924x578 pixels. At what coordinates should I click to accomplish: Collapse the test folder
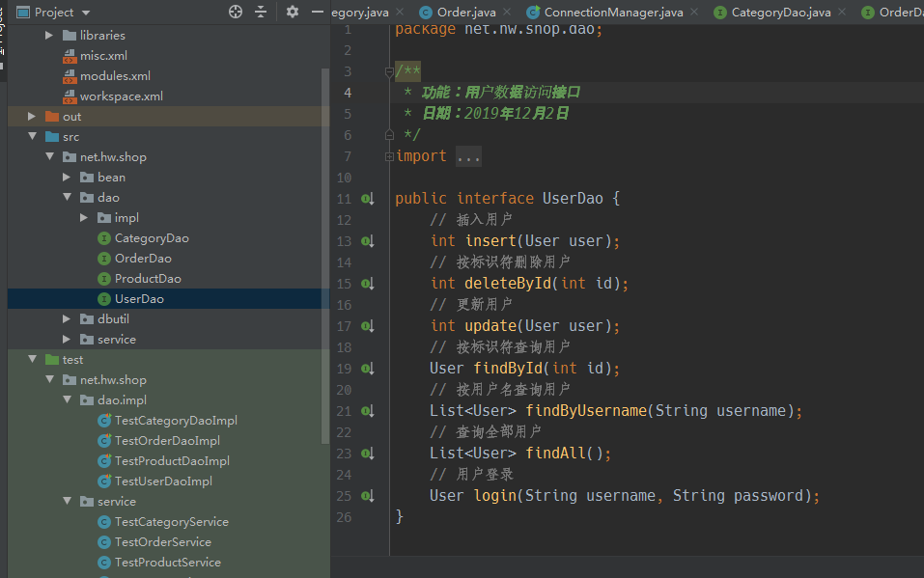32,359
